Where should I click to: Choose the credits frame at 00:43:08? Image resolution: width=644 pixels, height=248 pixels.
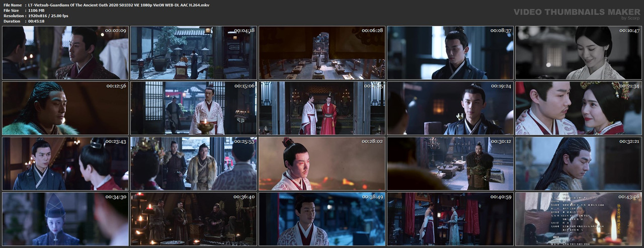pyautogui.click(x=579, y=219)
